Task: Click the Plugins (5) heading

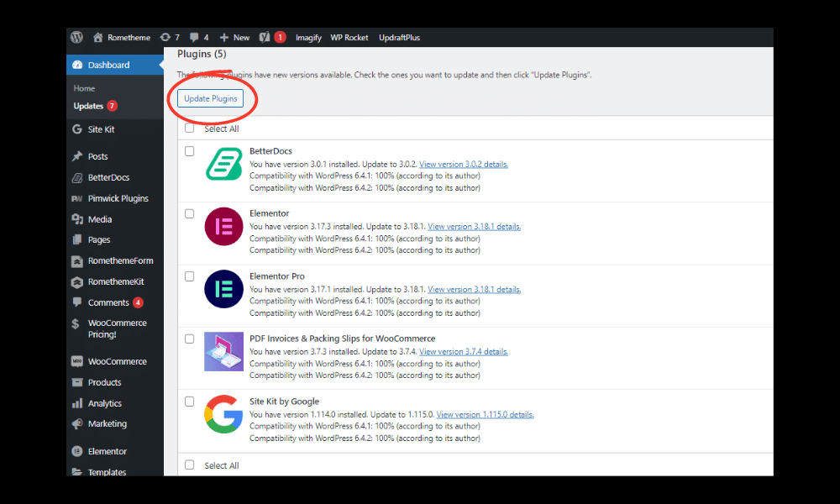Action: (202, 54)
